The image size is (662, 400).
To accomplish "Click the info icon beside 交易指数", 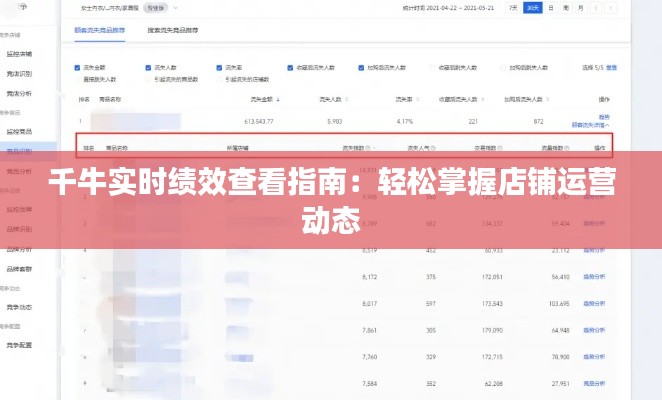I will click(x=500, y=147).
